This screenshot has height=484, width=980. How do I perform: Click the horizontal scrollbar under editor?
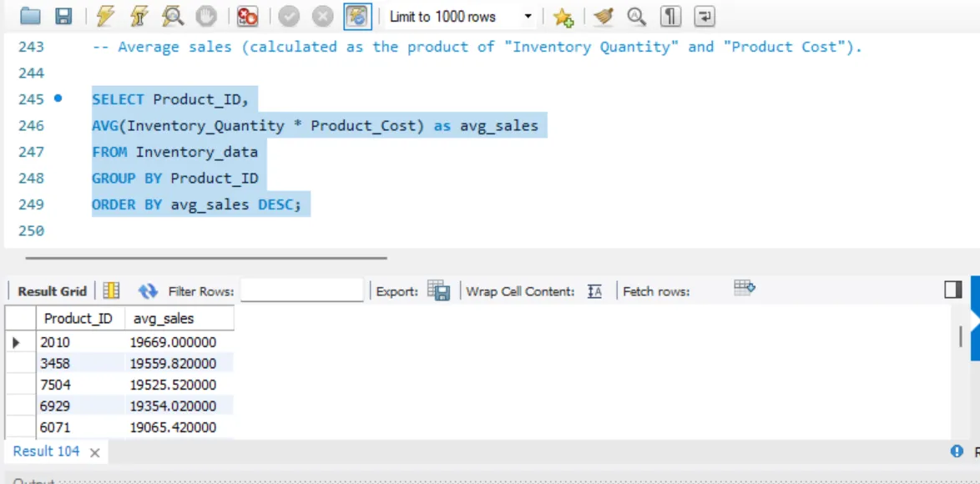coord(206,257)
